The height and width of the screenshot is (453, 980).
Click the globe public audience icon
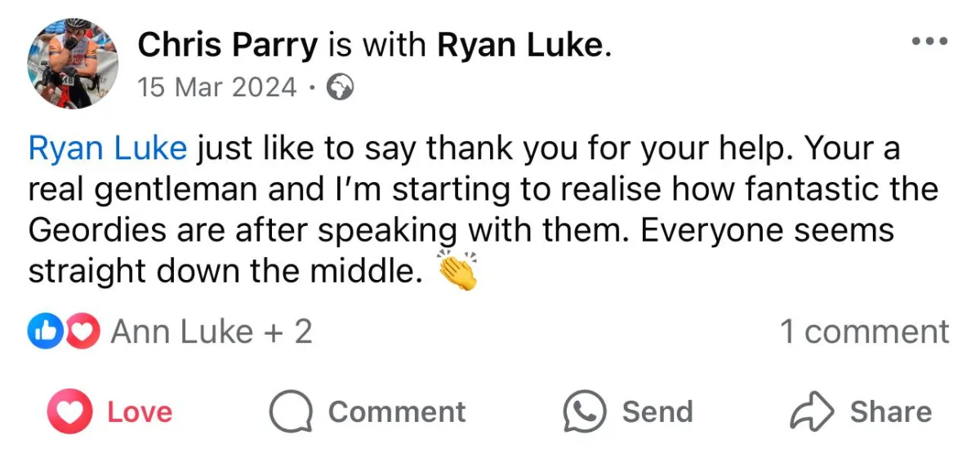tap(340, 87)
